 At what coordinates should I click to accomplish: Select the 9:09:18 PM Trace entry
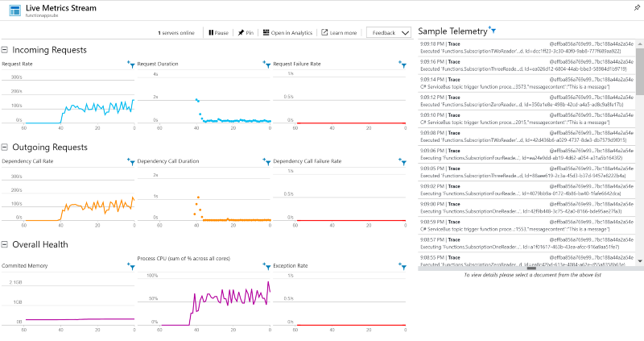coord(526,48)
